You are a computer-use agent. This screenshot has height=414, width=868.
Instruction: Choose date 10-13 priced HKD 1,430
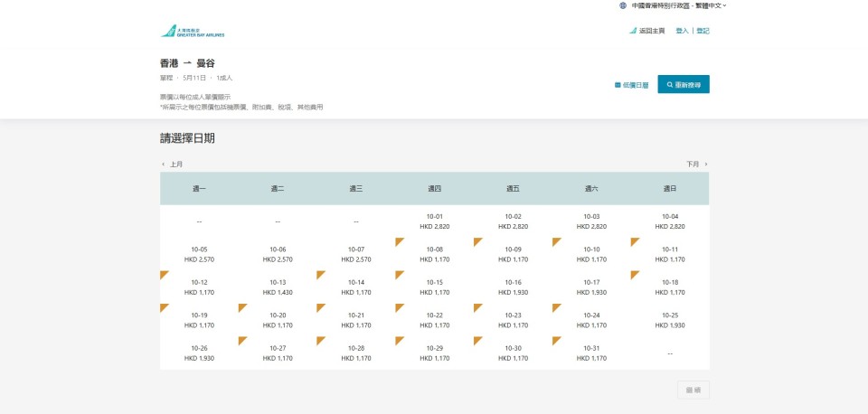(x=278, y=287)
